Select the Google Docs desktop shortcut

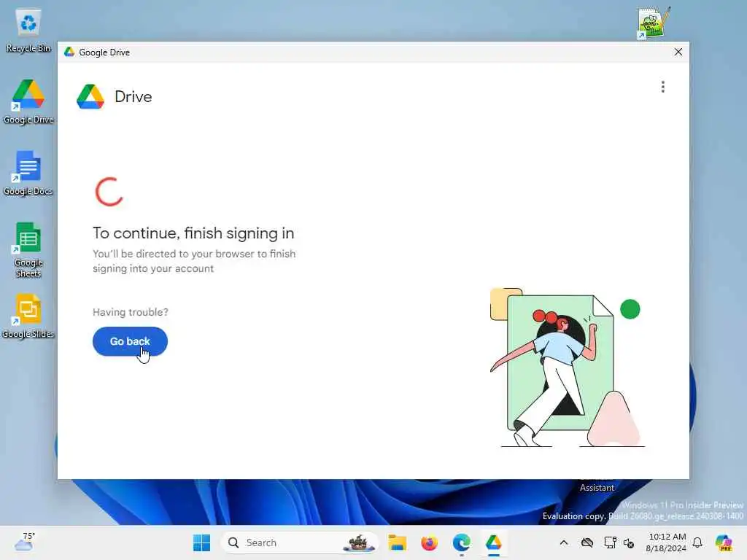(28, 174)
